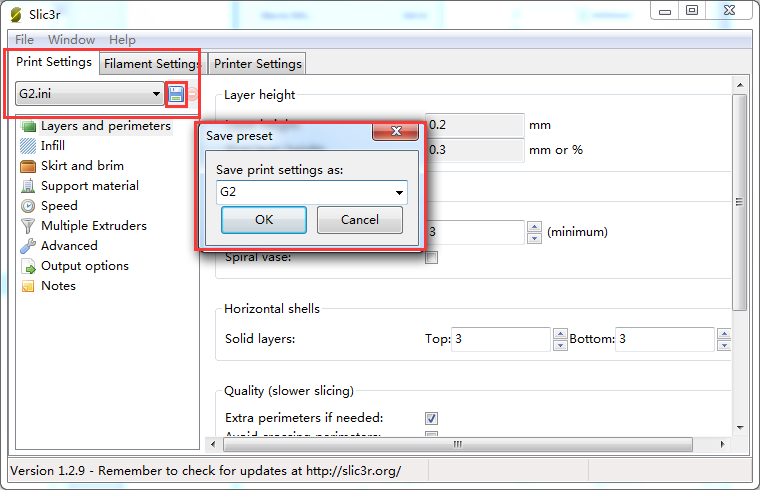Image resolution: width=760 pixels, height=490 pixels.
Task: Maximize the Slic3r window
Action: [692, 10]
